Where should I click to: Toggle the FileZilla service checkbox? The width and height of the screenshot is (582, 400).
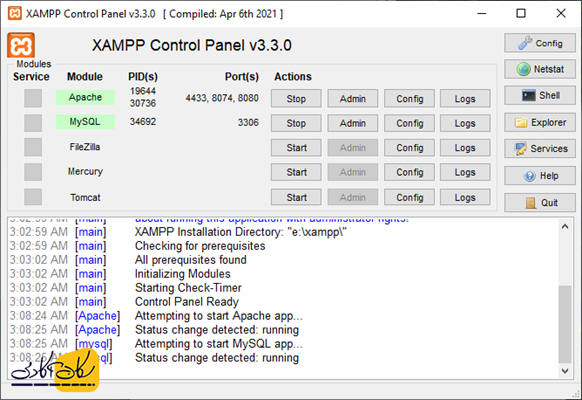click(33, 147)
